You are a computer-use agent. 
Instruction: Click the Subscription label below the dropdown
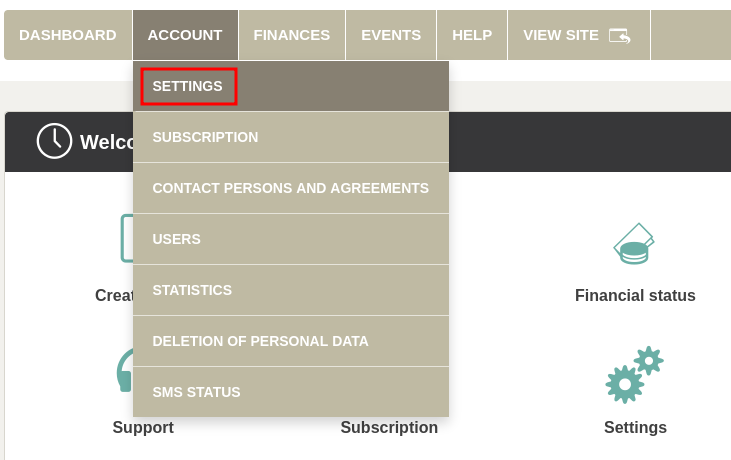[x=389, y=427]
